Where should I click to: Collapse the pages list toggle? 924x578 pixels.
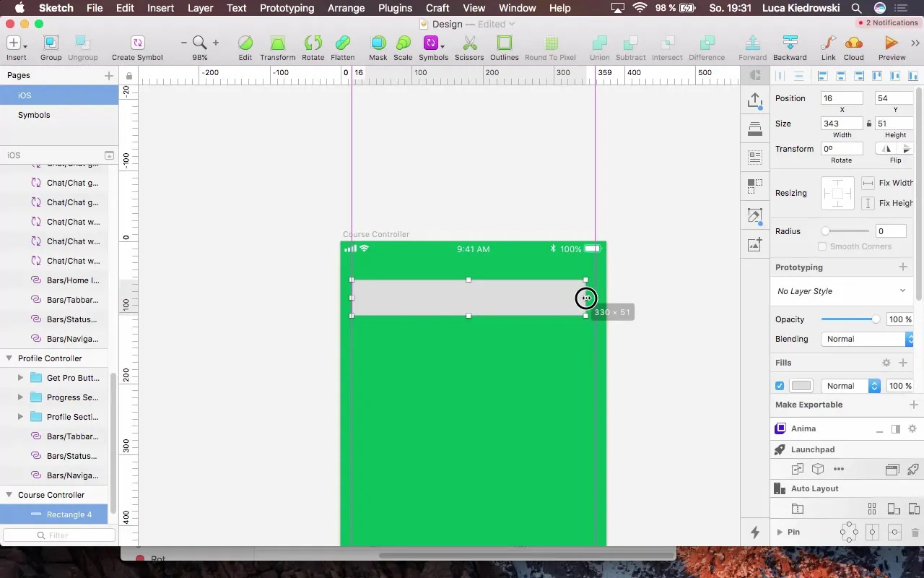[x=109, y=155]
